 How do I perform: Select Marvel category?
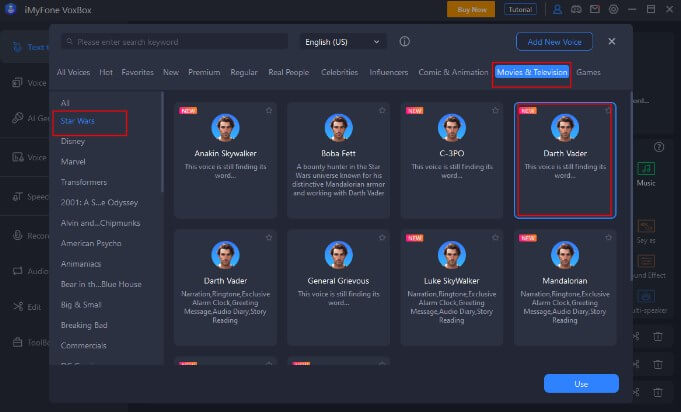coord(73,162)
